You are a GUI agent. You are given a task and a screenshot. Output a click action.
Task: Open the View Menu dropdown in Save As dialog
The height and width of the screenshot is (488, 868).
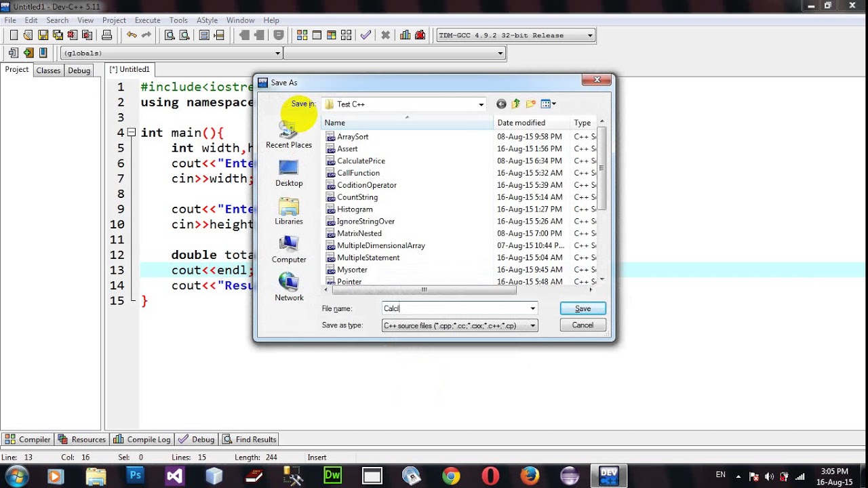pos(548,104)
